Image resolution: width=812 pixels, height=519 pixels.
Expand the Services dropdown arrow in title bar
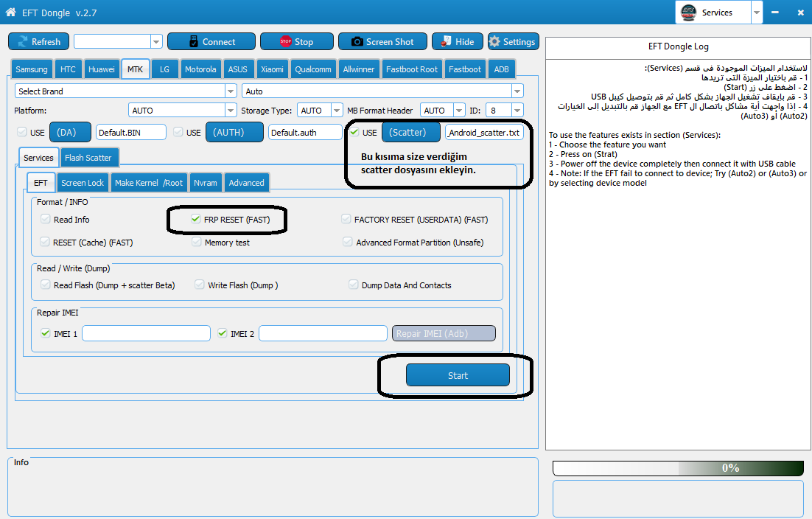tap(757, 13)
